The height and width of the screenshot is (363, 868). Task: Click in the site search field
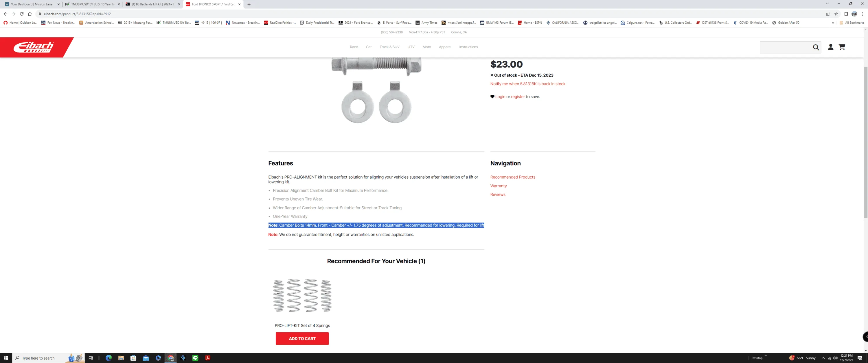[785, 47]
